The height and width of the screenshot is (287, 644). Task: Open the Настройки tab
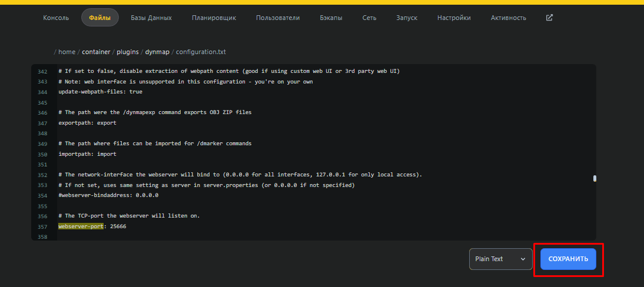(454, 18)
